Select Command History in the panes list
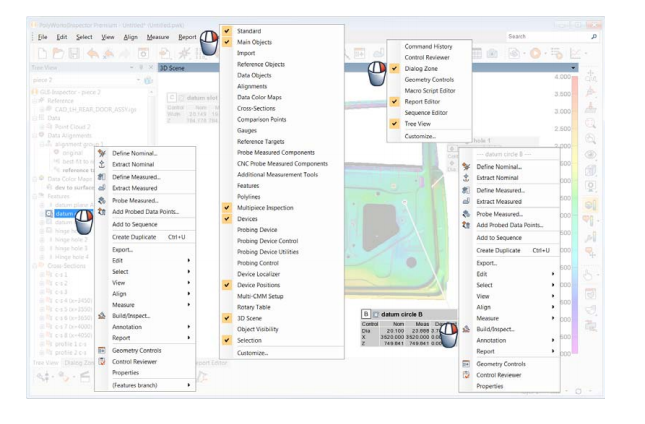This screenshot has height=424, width=645. (428, 47)
